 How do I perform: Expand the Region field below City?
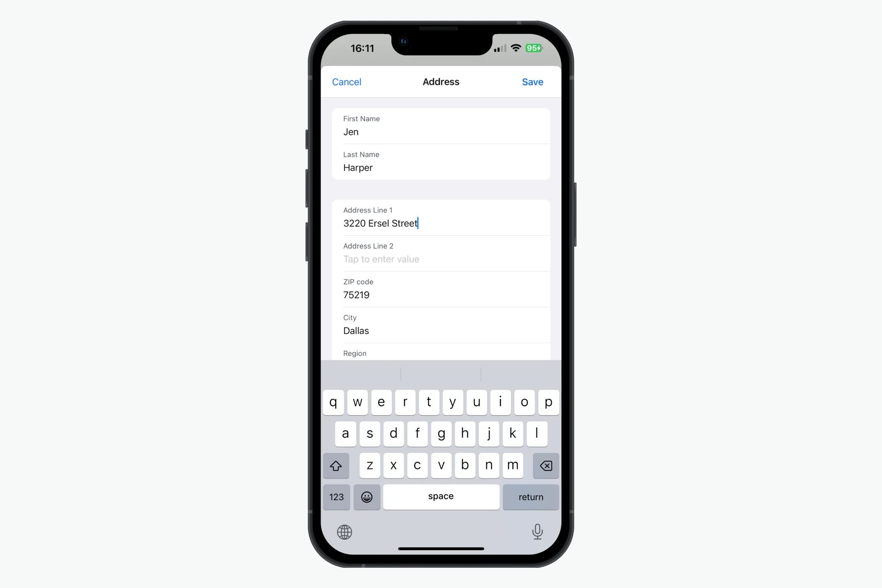(441, 353)
